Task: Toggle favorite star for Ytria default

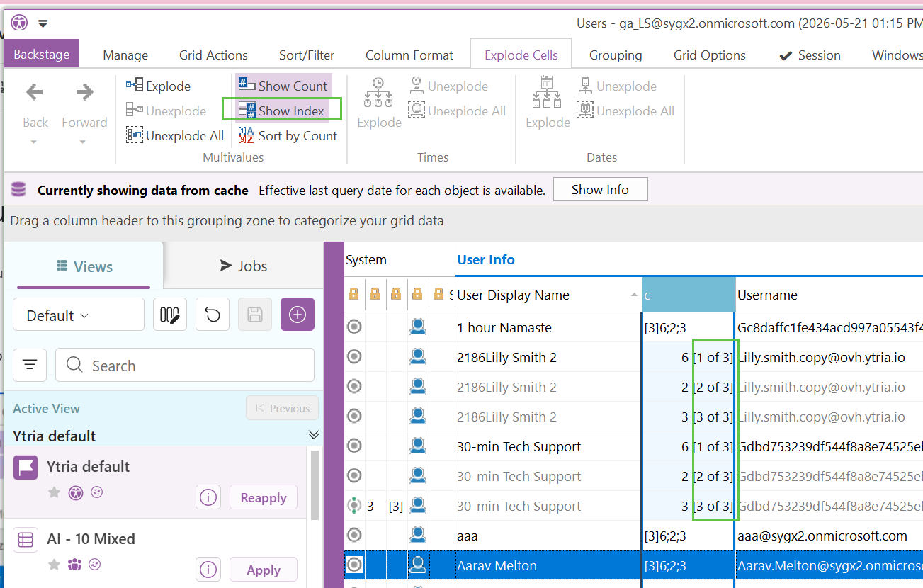Action: tap(54, 492)
